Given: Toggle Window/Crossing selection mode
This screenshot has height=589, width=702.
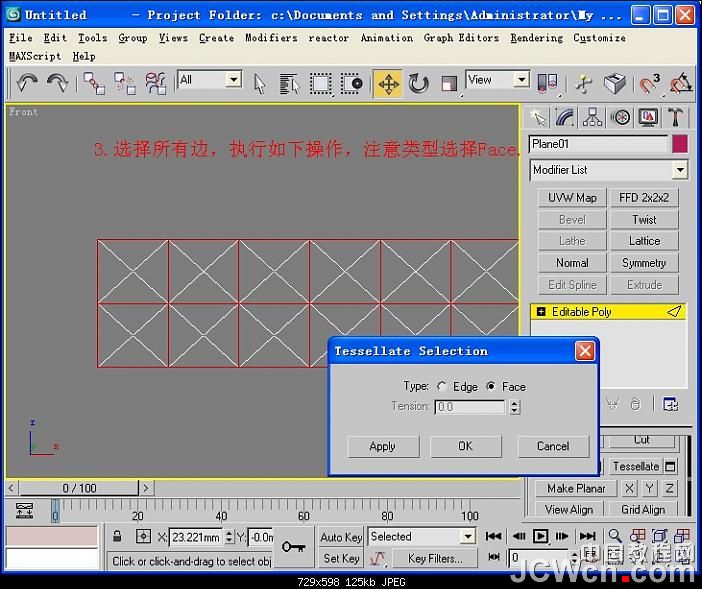Looking at the screenshot, I should [x=351, y=84].
